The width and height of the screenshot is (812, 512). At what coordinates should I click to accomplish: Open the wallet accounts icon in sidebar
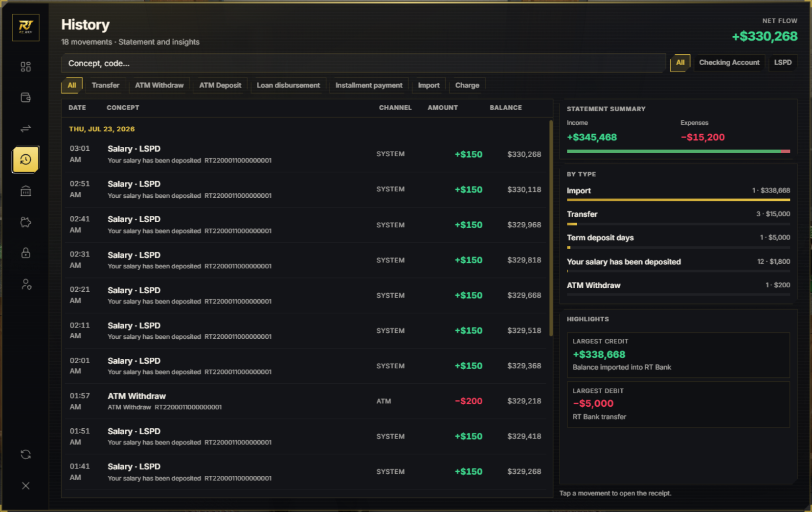pyautogui.click(x=26, y=97)
